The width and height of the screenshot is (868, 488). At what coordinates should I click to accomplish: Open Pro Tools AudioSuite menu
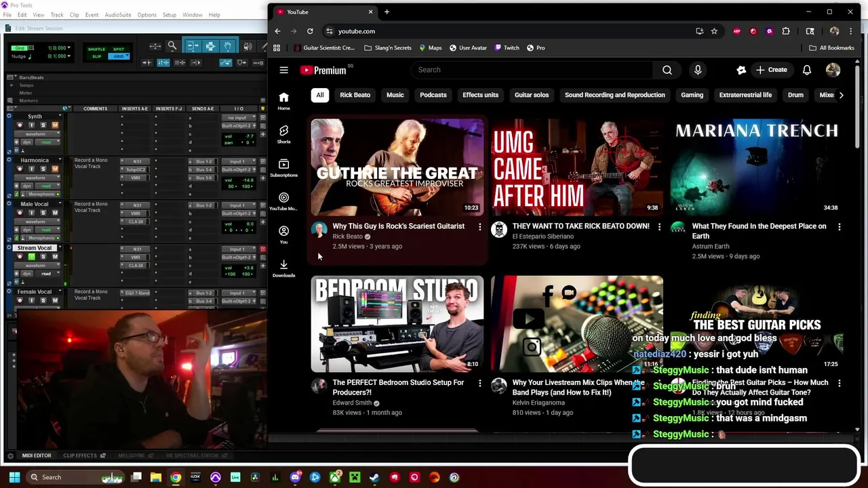[117, 15]
